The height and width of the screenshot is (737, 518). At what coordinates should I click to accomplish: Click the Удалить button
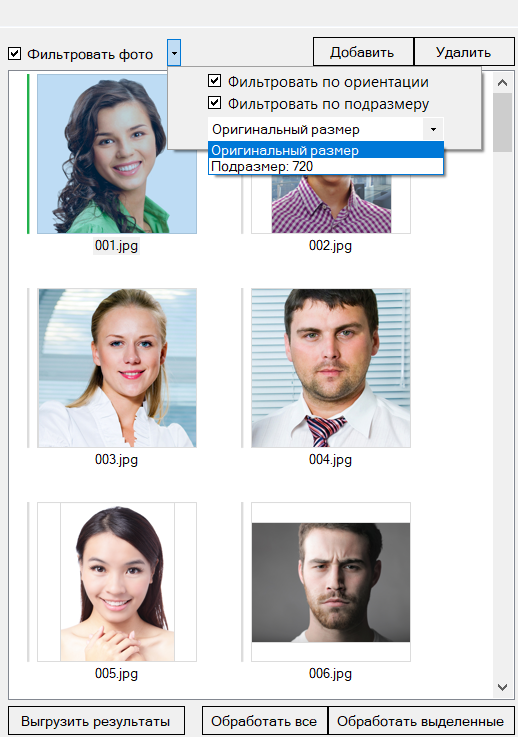464,52
